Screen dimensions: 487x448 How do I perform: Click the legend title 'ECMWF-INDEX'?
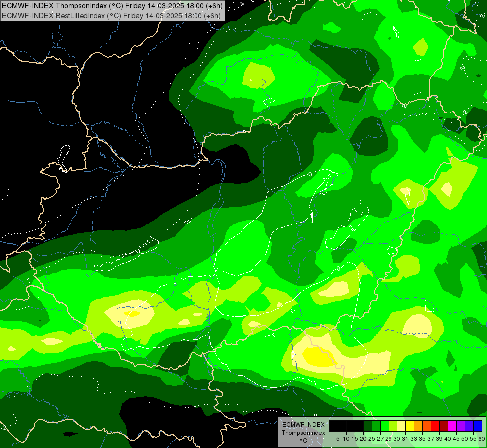303,425
